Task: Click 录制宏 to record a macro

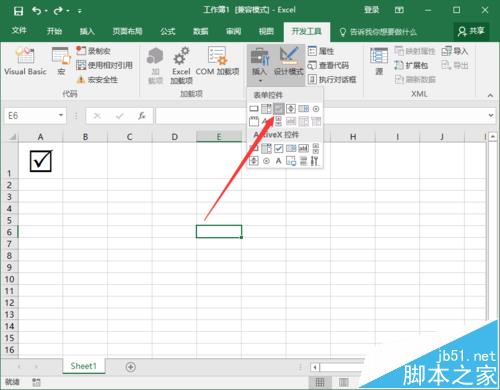Action: 93,51
